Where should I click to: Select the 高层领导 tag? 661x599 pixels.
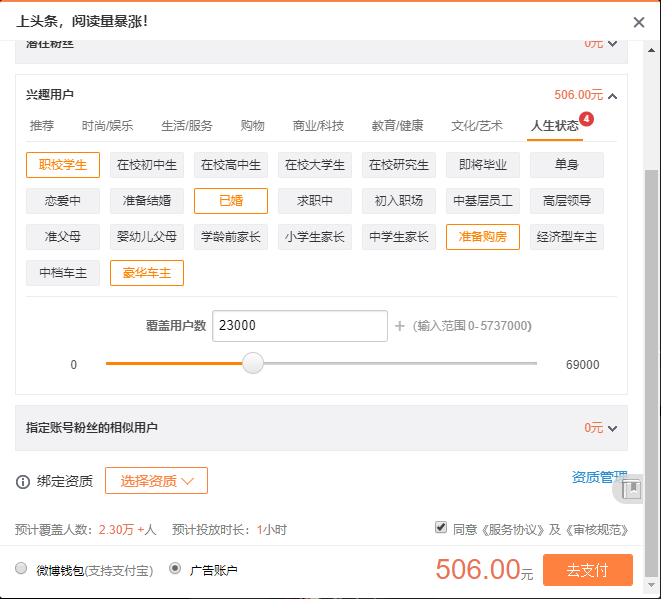coord(567,201)
